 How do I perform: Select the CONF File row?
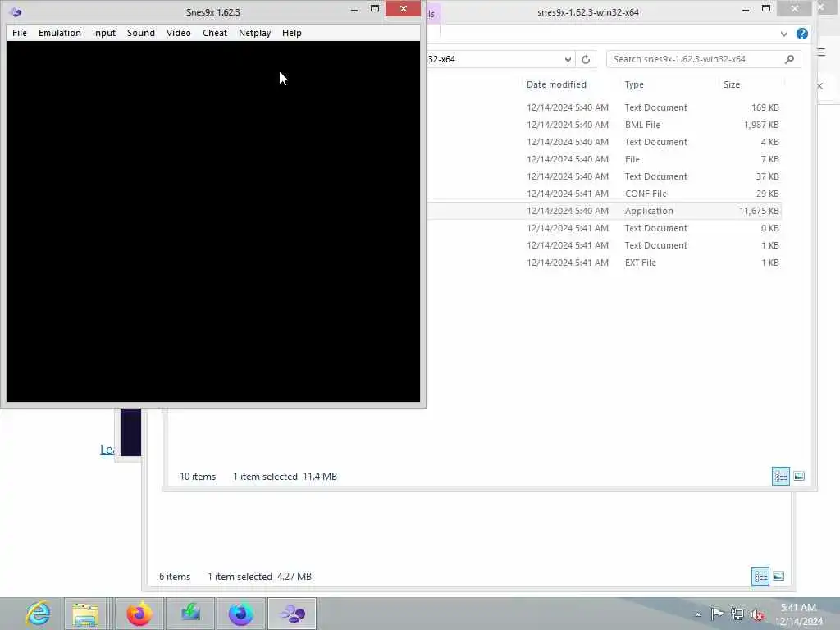[605, 194]
